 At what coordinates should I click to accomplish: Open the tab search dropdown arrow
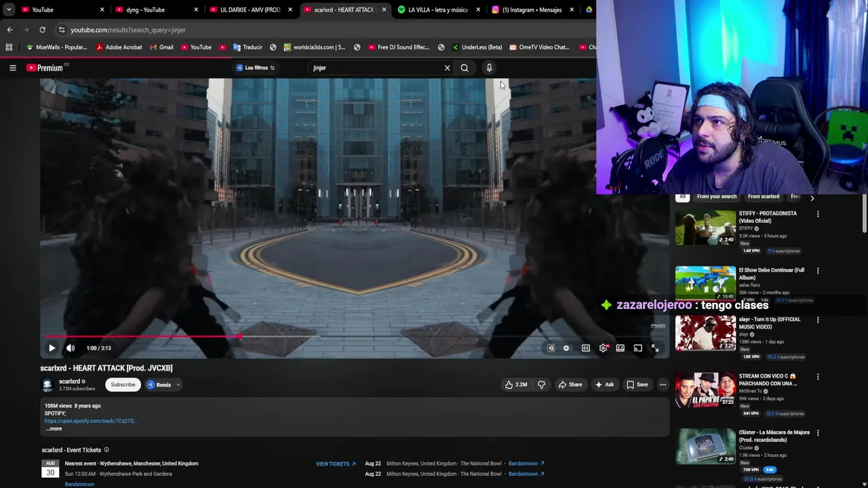(x=9, y=10)
